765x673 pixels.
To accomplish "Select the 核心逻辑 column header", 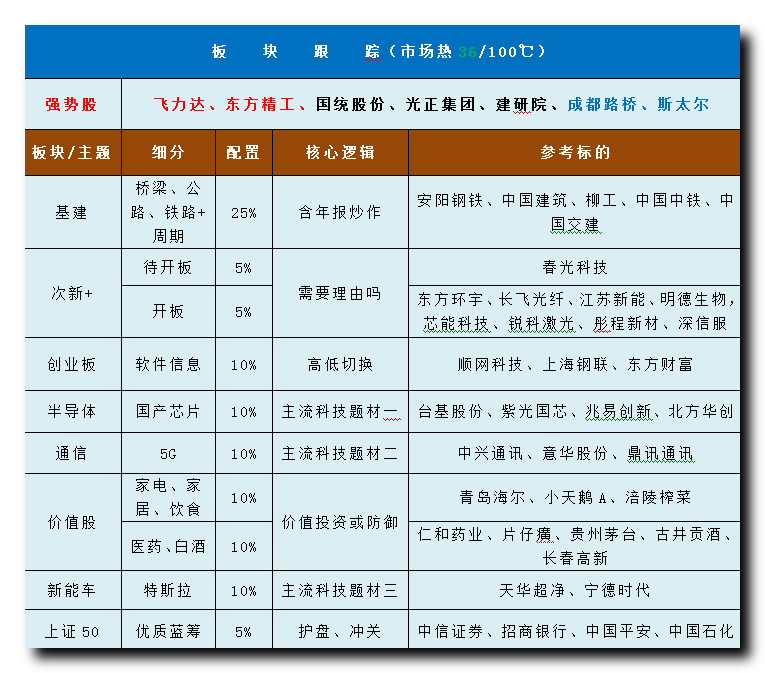I will pyautogui.click(x=340, y=153).
